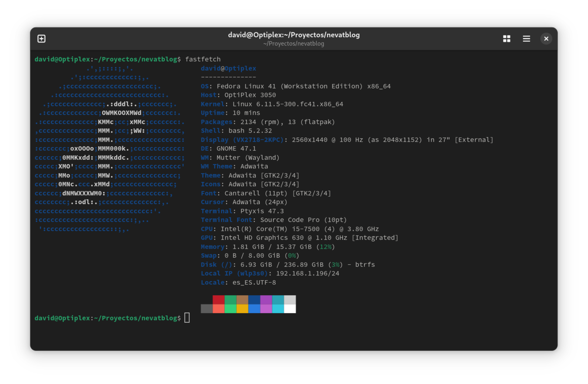Click the dark gray swatch in bottom row
This screenshot has height=384, width=588.
(x=207, y=309)
